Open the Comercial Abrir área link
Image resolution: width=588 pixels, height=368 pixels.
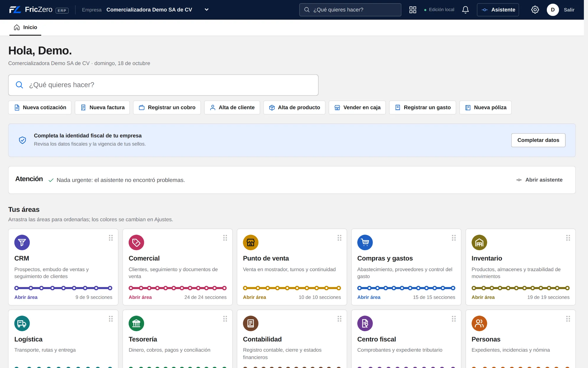pos(140,297)
